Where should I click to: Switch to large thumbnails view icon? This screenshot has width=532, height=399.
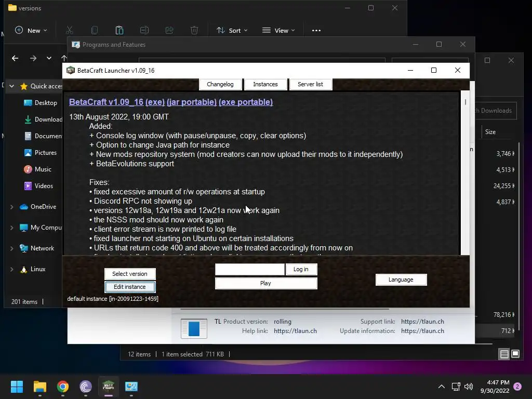515,354
